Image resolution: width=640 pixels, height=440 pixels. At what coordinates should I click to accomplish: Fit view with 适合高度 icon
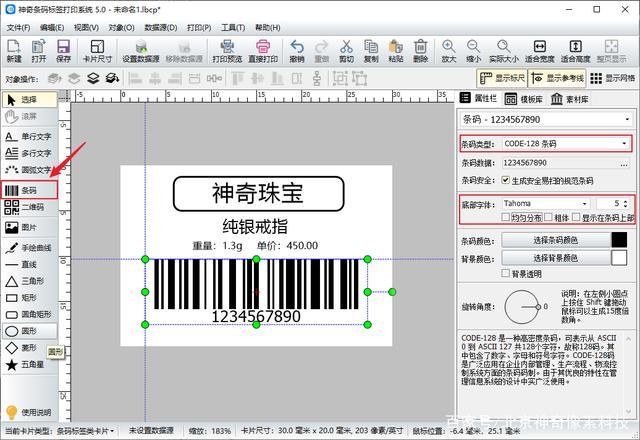point(576,51)
